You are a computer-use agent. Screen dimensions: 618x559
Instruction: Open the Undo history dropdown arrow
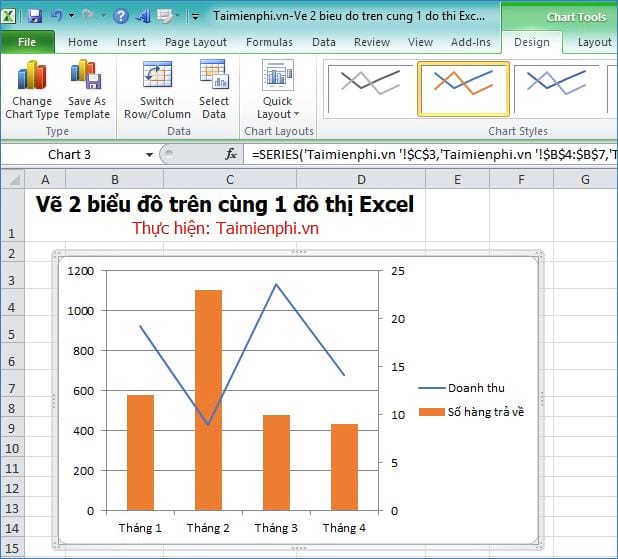(71, 16)
